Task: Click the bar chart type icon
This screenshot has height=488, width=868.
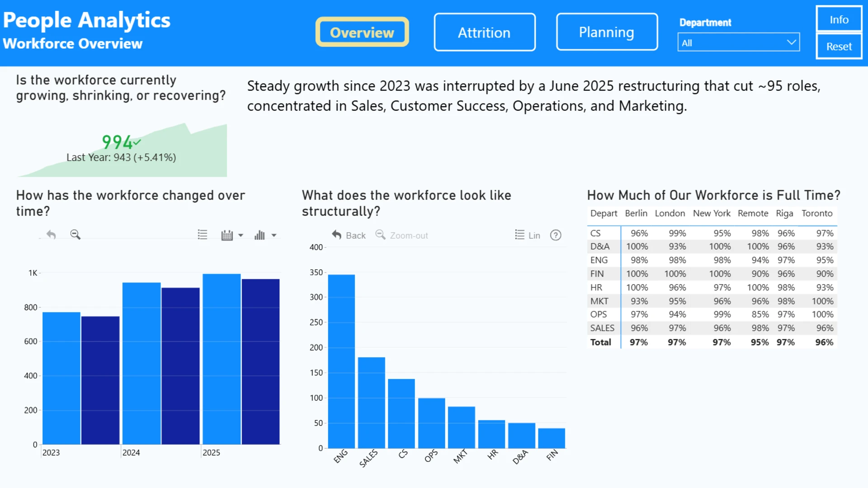Action: coord(259,235)
